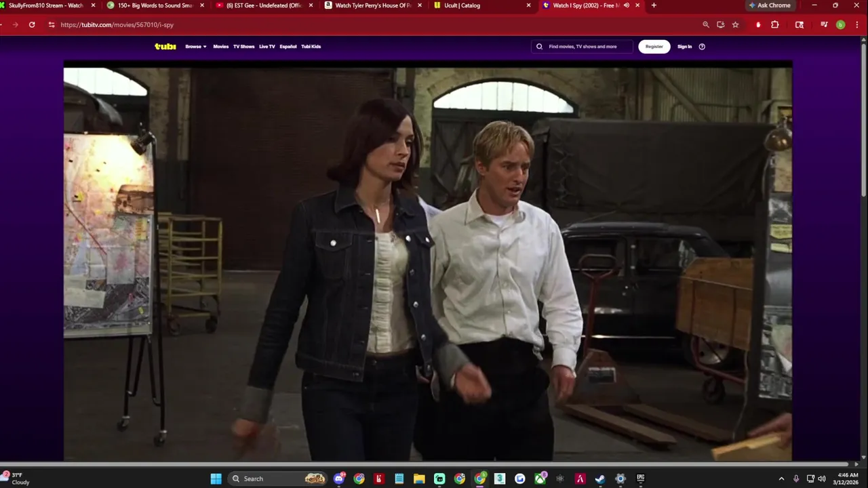The width and height of the screenshot is (868, 488).
Task: Click the Windows Start button
Action: [x=216, y=479]
